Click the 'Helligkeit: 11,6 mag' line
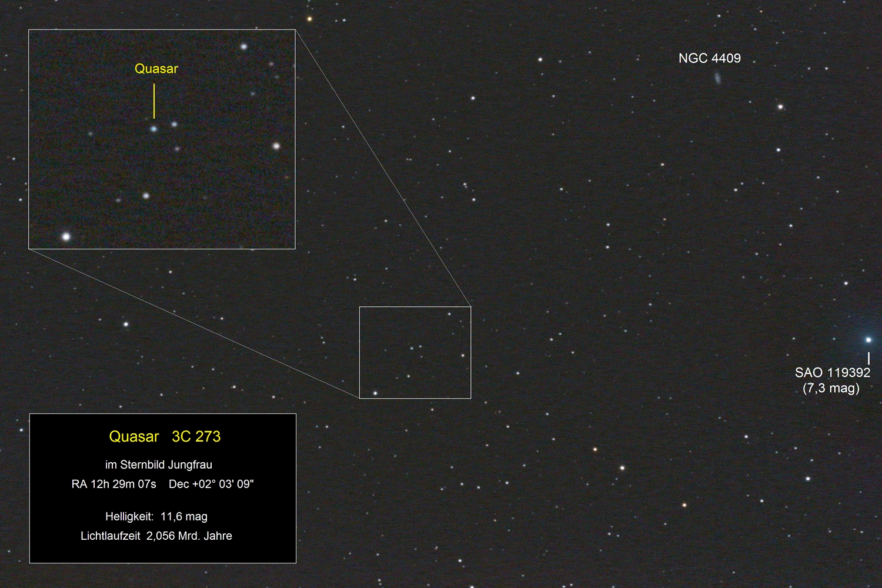 (156, 516)
